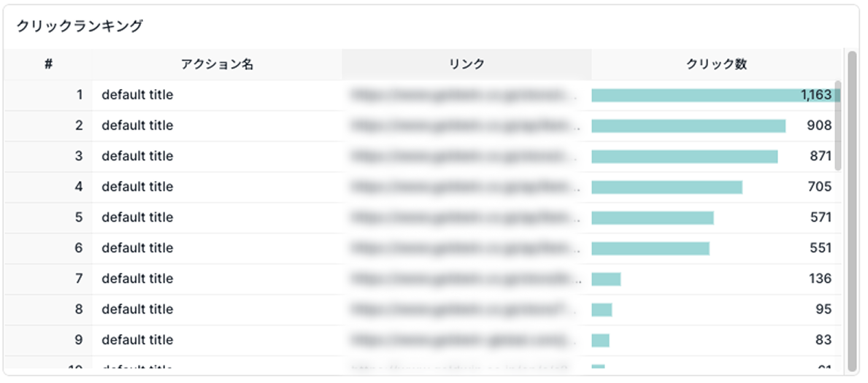The height and width of the screenshot is (383, 868).
Task: Click the # column header
Action: click(x=49, y=64)
